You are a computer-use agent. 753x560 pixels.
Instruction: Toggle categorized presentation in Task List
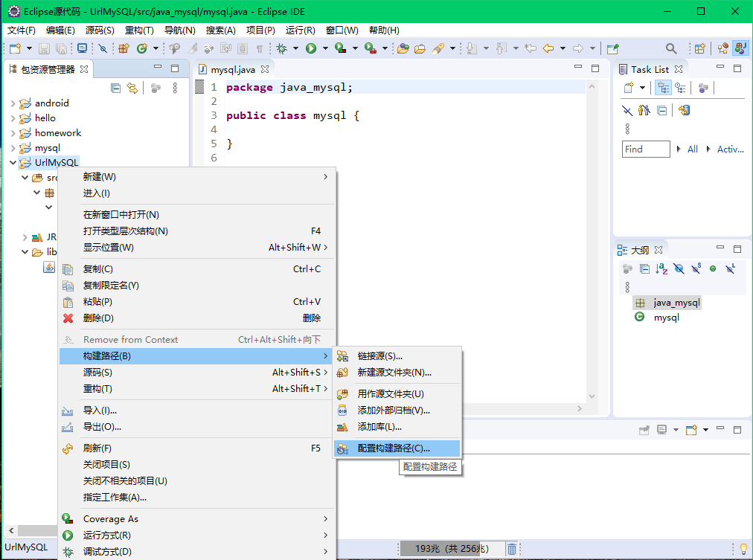664,88
